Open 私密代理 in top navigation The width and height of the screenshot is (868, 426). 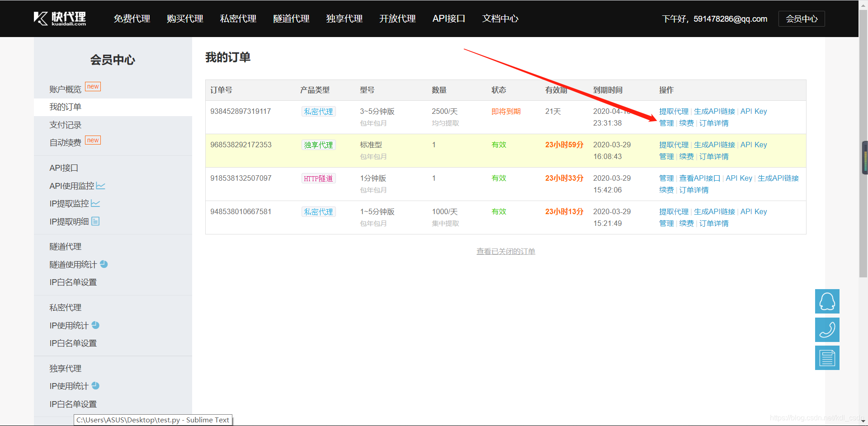click(238, 19)
